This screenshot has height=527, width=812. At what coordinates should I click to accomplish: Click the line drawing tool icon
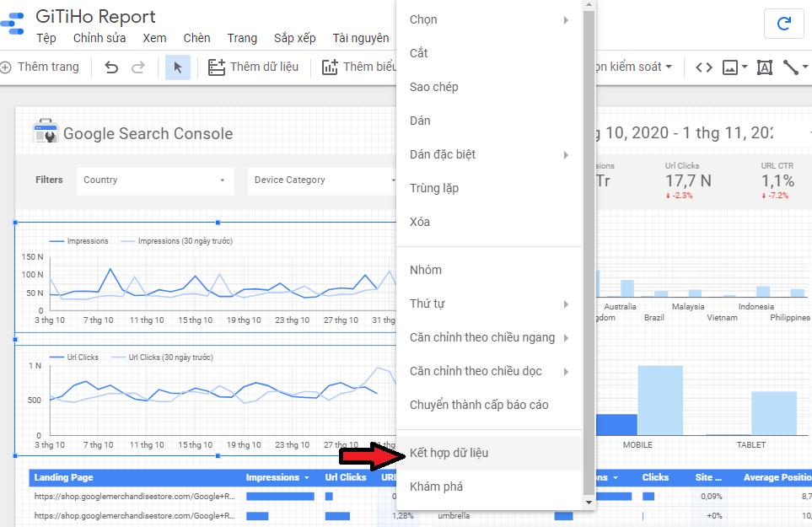point(791,67)
